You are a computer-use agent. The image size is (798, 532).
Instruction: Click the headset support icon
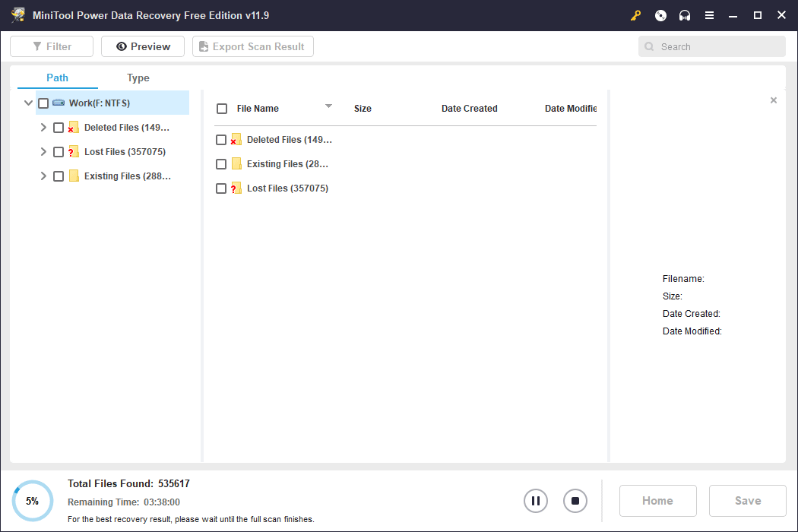[684, 15]
